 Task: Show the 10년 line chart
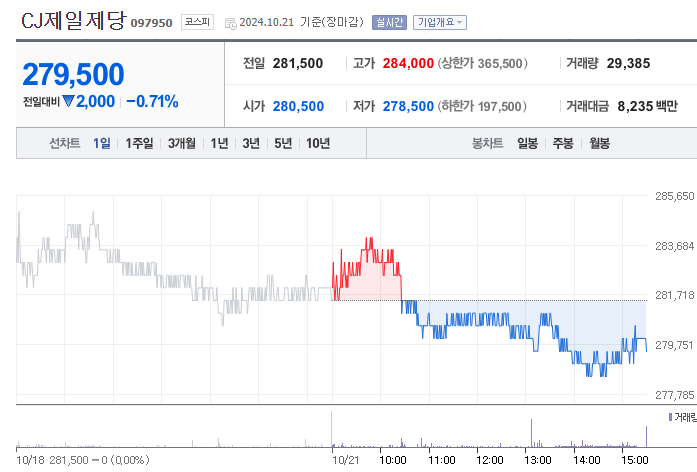(318, 143)
